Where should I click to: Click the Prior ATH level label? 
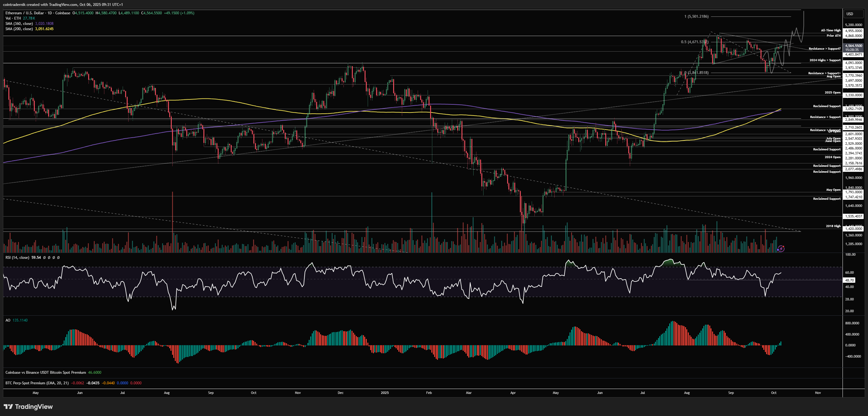point(833,35)
